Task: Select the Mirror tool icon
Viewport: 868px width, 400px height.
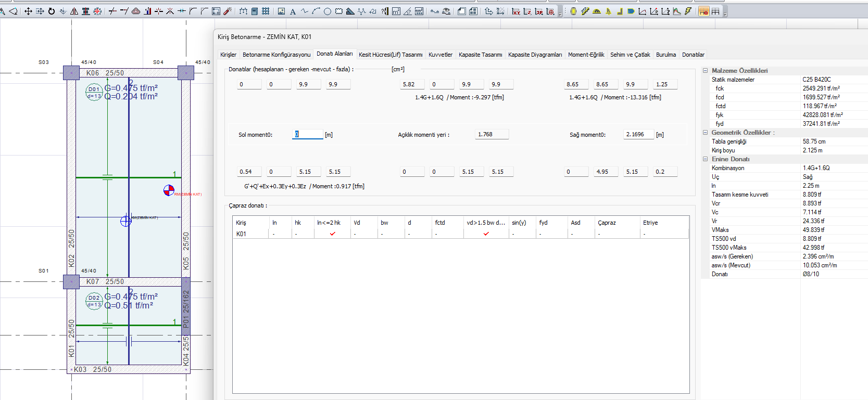Action: click(74, 11)
